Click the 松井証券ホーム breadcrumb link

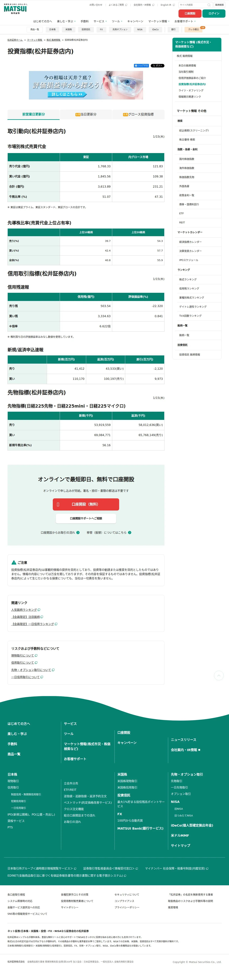click(15, 40)
